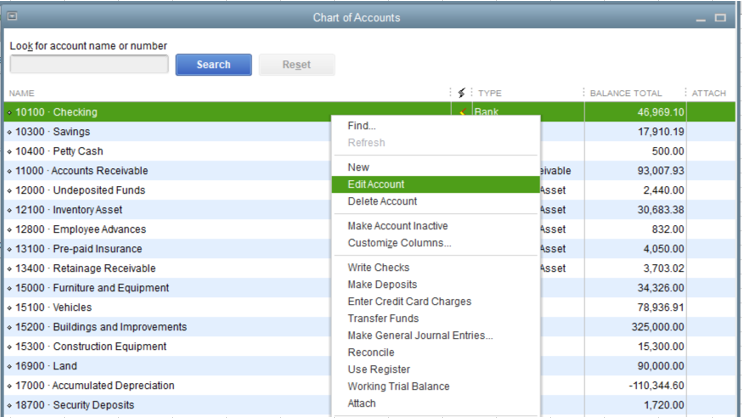The image size is (742, 418).
Task: Click the 325,000.00 balance value
Action: (658, 327)
